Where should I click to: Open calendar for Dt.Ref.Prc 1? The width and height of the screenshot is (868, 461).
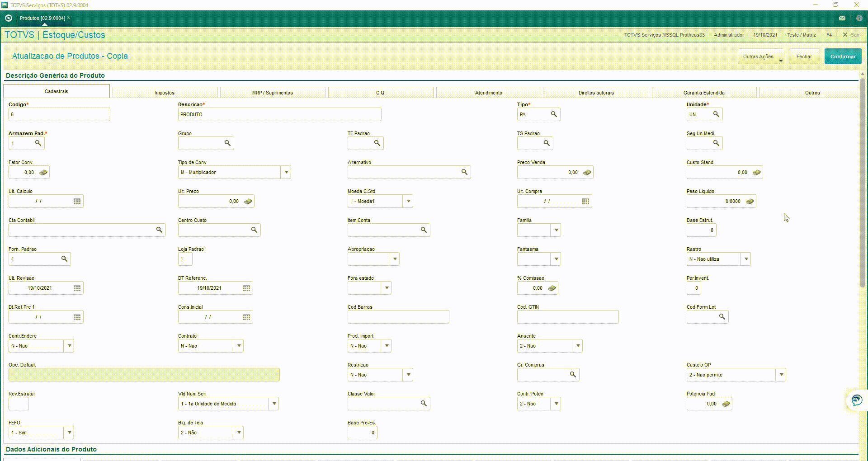[77, 317]
